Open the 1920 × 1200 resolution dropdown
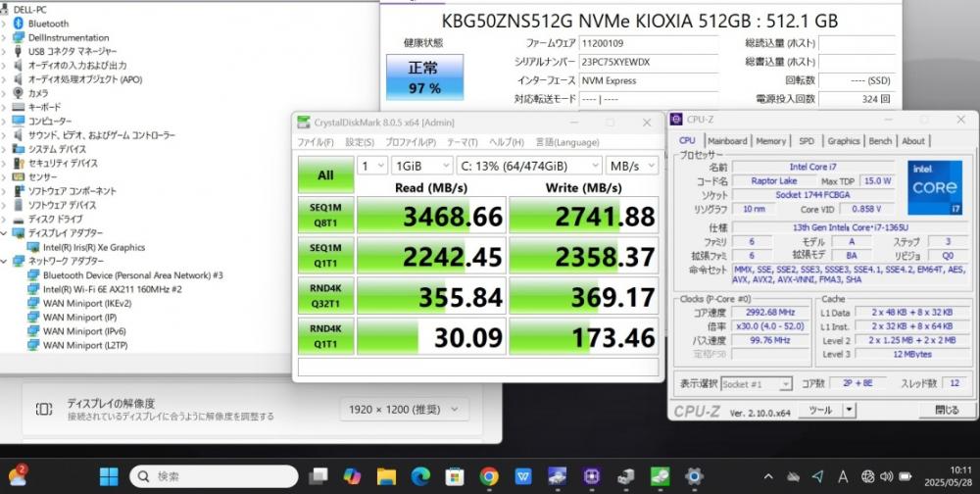The height and width of the screenshot is (494, 980). point(404,410)
